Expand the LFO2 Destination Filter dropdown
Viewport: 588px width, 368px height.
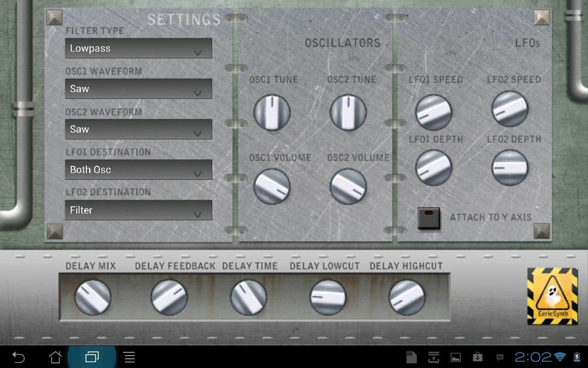(138, 210)
